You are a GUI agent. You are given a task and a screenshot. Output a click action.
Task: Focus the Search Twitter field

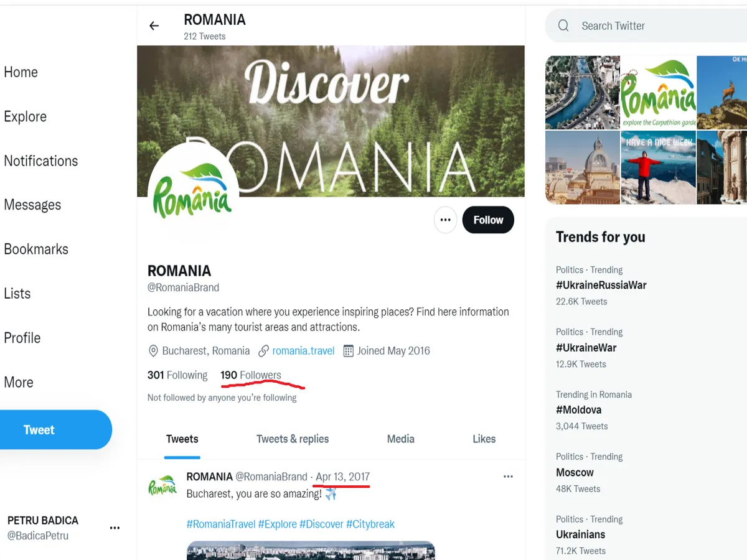tap(647, 26)
